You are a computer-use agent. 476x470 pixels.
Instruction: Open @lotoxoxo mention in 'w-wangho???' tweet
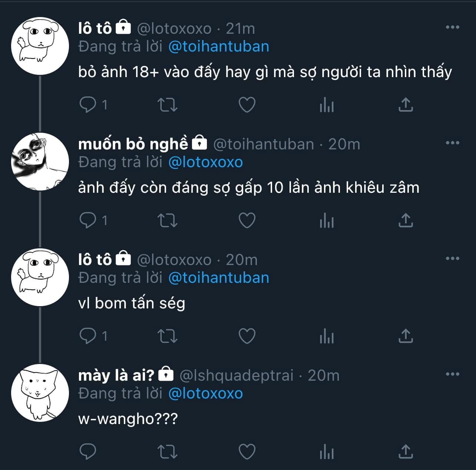(x=205, y=394)
